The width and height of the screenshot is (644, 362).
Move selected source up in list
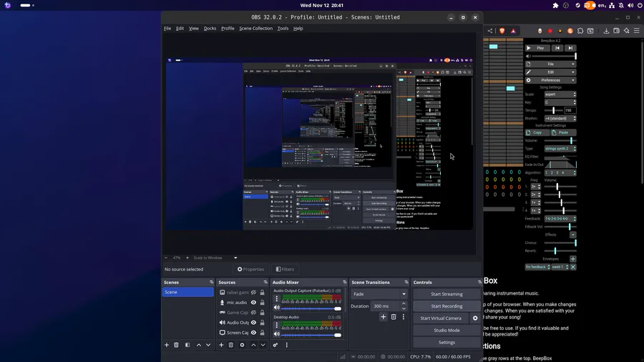click(254, 345)
